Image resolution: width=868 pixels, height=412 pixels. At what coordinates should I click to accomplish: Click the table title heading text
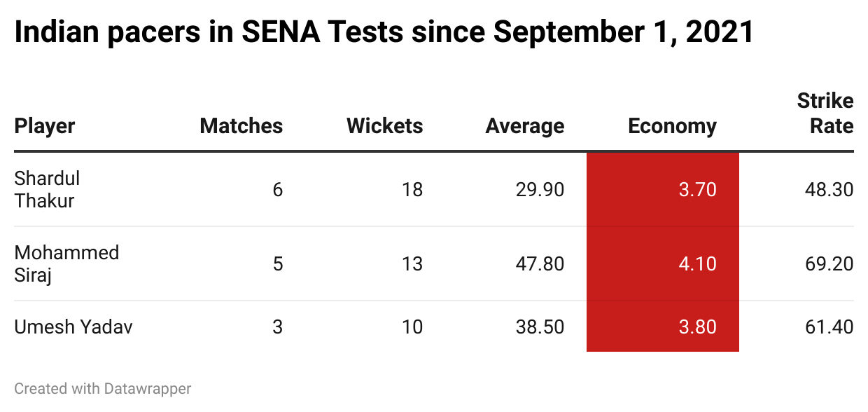(x=384, y=32)
